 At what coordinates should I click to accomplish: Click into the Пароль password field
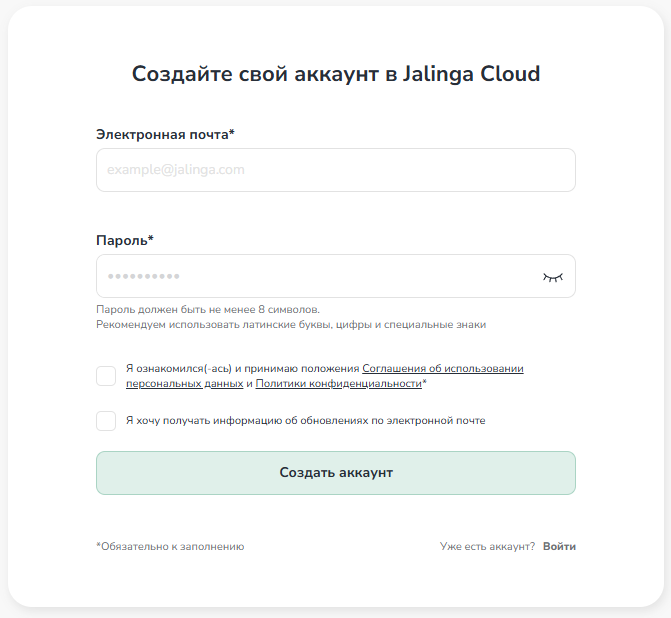[315, 277]
